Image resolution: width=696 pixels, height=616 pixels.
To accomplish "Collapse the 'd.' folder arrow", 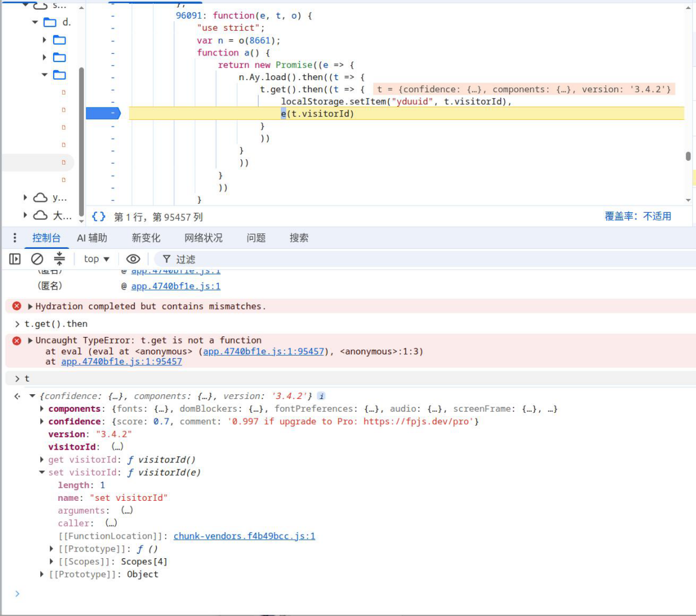I will pyautogui.click(x=34, y=22).
